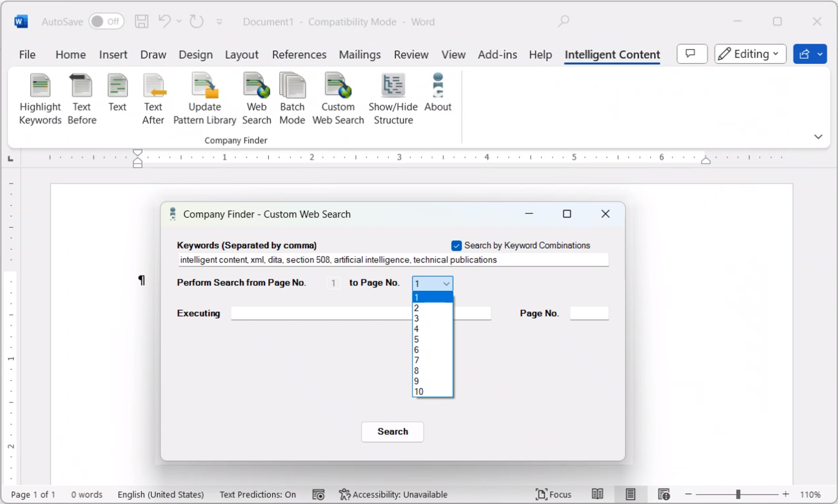Switch to the Insert tab
This screenshot has width=838, height=504.
(x=113, y=55)
